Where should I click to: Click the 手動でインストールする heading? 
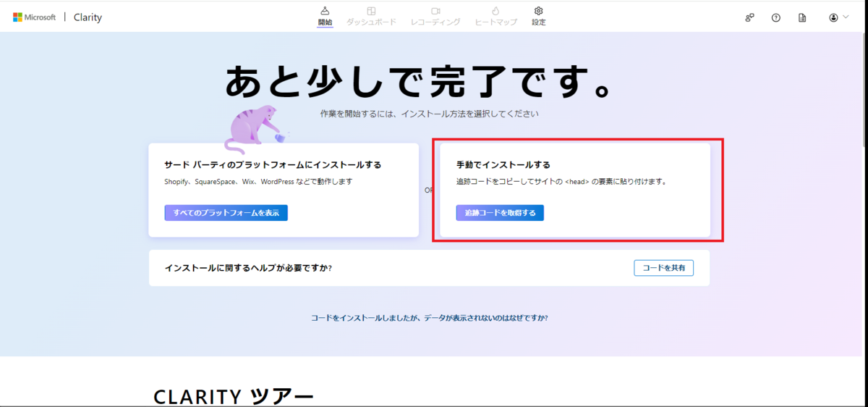pos(503,164)
